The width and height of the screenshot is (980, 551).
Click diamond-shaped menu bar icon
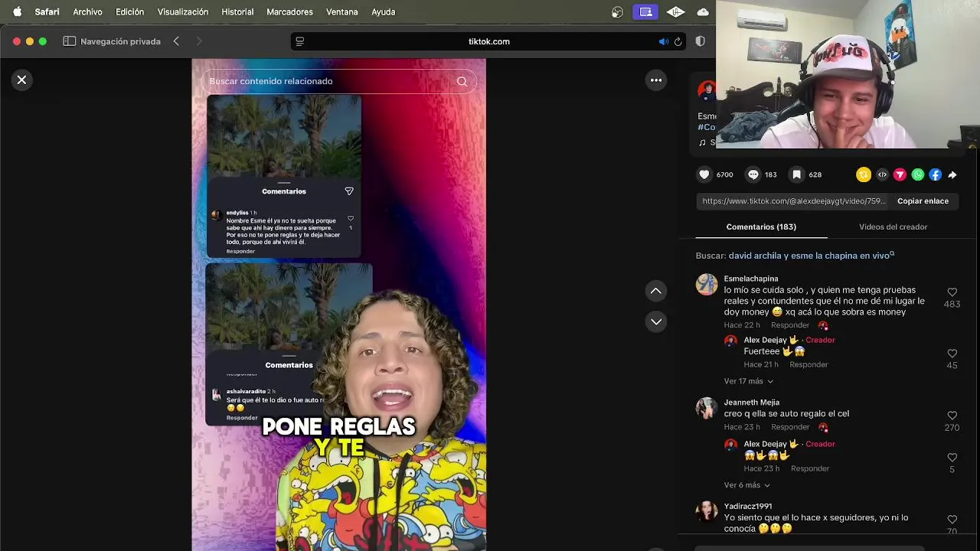675,11
